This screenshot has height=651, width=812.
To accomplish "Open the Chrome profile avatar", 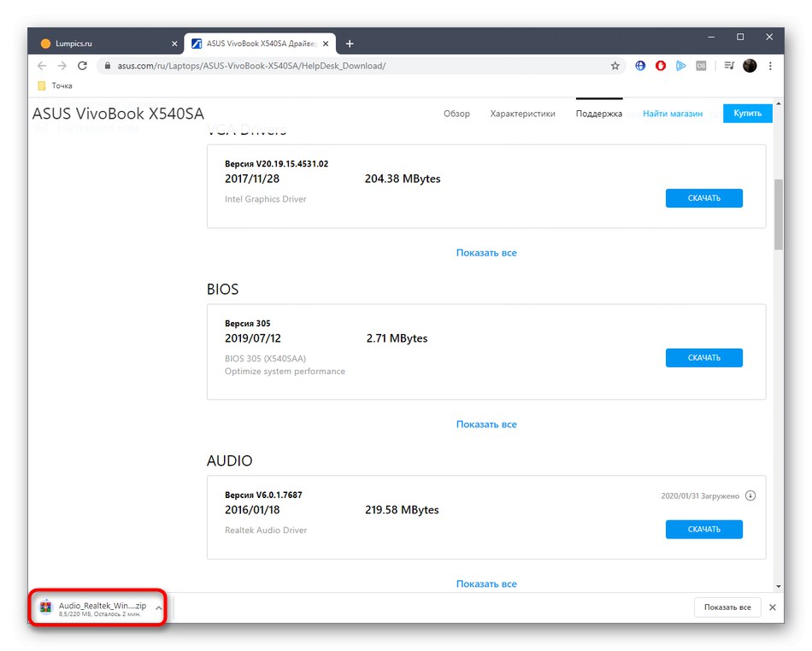I will point(750,66).
